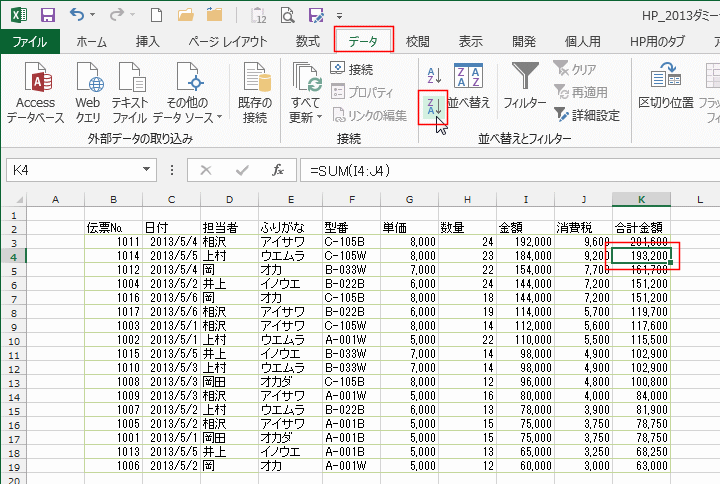Click the Sort Descending (Z→A) icon
Image resolution: width=720 pixels, height=484 pixels.
pos(433,105)
